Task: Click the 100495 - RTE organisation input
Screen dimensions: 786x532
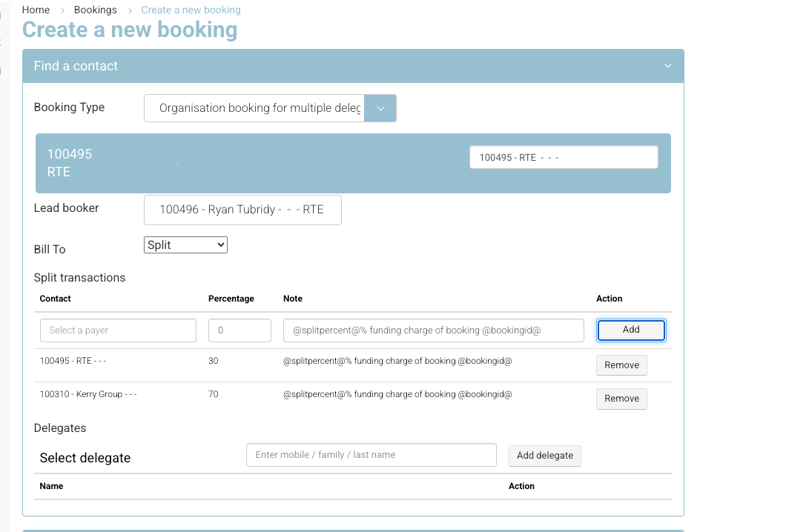Action: click(x=563, y=157)
